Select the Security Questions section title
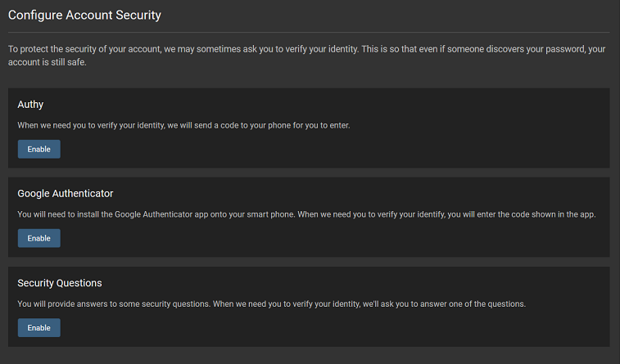620x364 pixels. click(x=59, y=282)
